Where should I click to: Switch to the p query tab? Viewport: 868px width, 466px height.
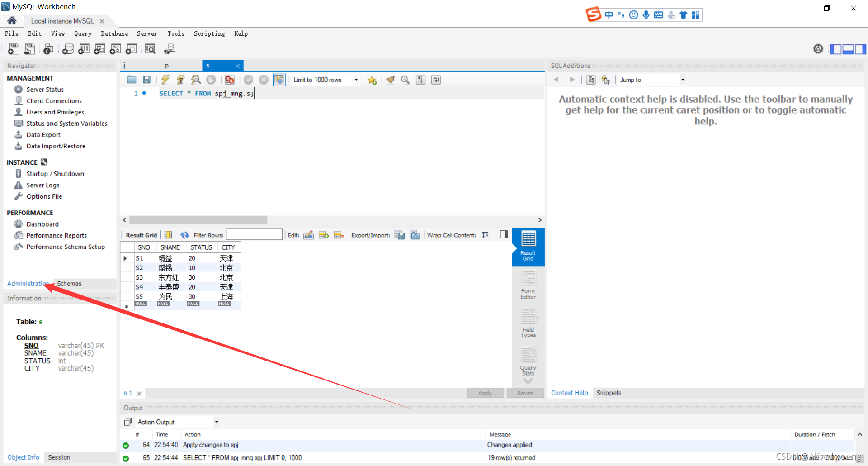167,66
